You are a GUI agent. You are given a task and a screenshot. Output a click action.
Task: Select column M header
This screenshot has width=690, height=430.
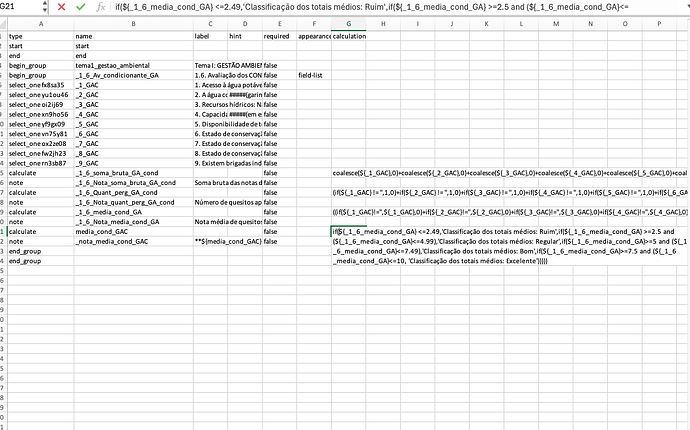click(555, 24)
